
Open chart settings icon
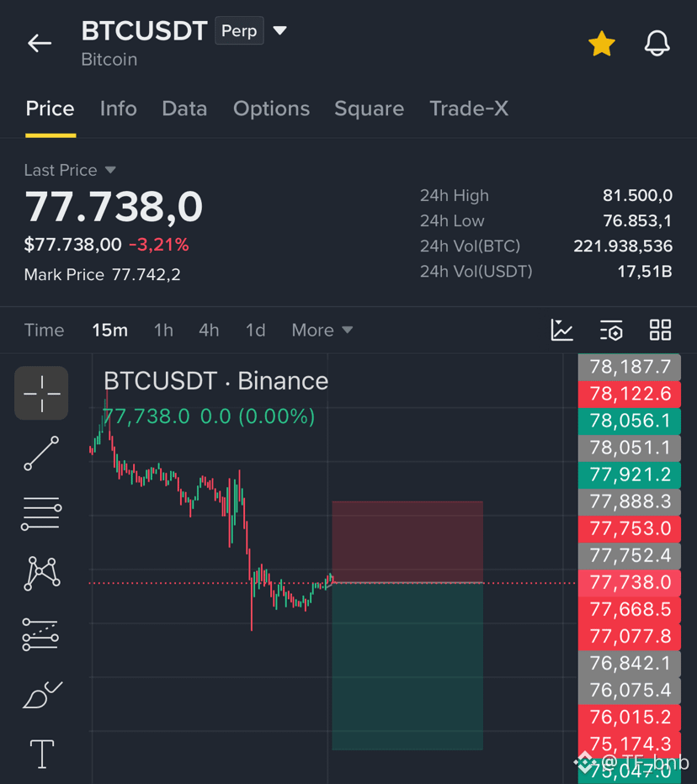coord(611,330)
